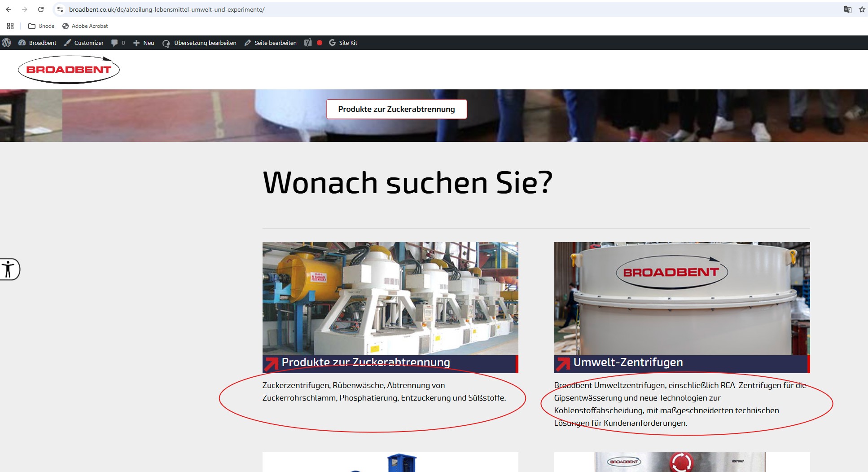
Task: Click the Umwelt-Zentrifugen card title
Action: pos(628,362)
